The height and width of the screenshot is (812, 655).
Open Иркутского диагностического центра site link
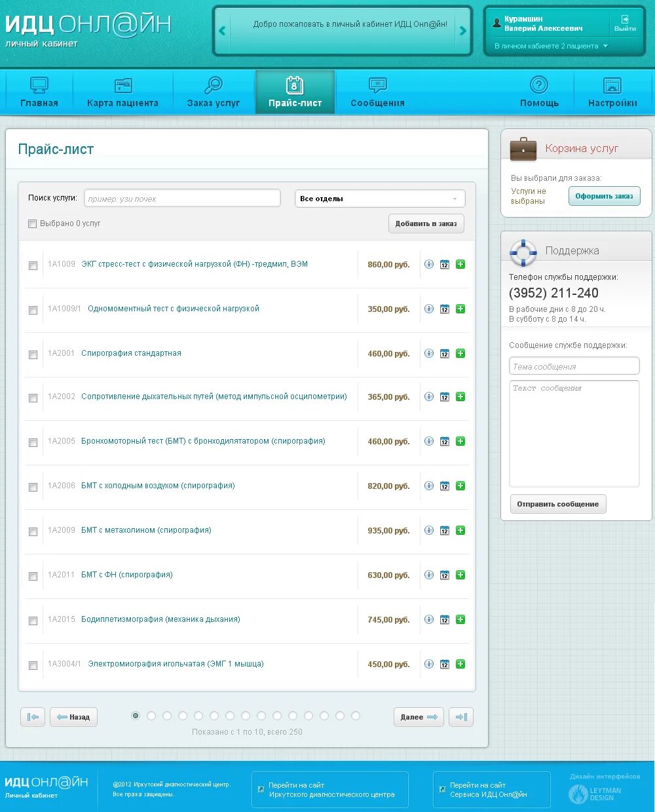click(x=330, y=790)
